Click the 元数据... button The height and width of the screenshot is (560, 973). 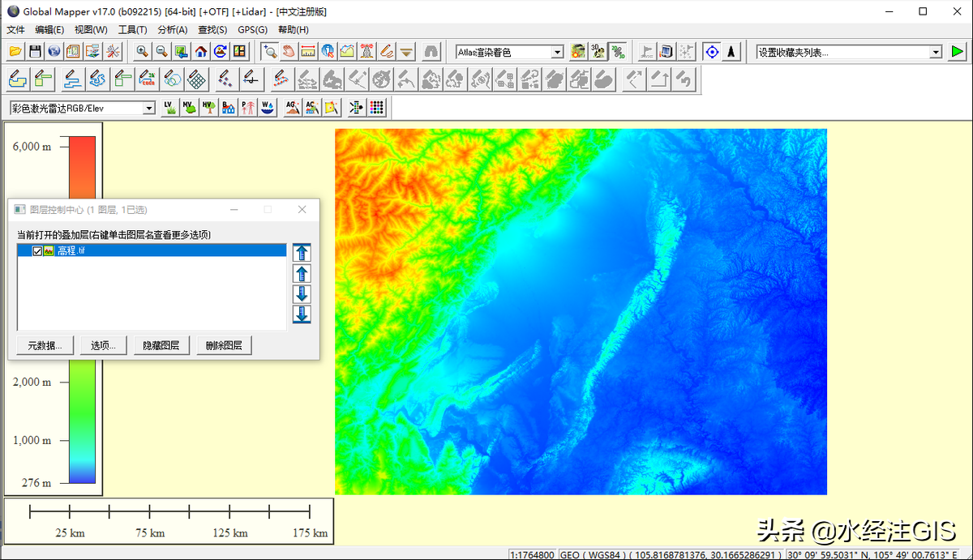pos(45,345)
